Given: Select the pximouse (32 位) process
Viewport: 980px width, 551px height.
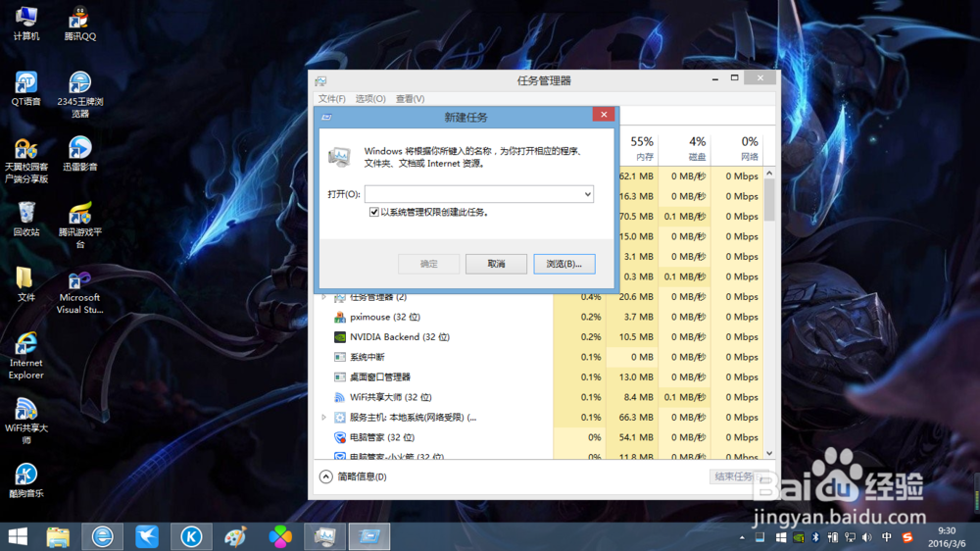Looking at the screenshot, I should pos(384,317).
